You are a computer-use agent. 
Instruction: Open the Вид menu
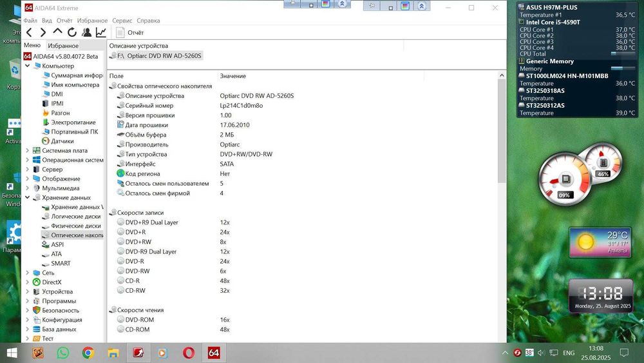pos(47,21)
